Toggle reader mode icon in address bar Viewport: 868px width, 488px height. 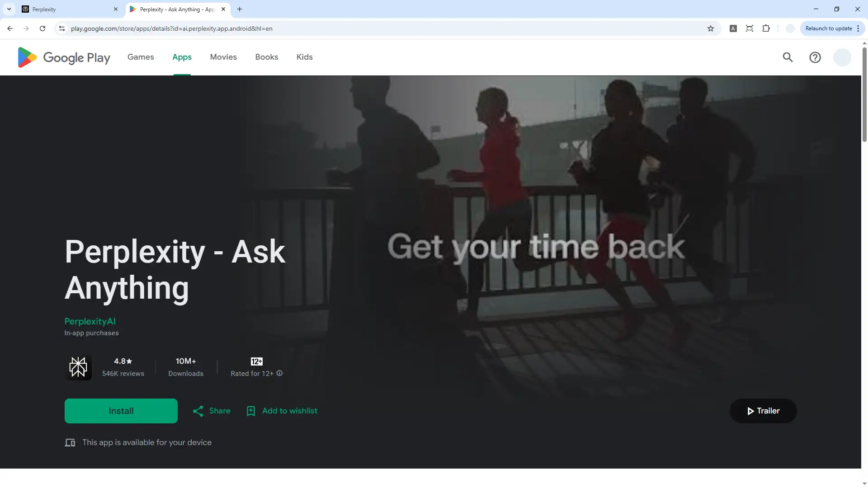pos(733,28)
